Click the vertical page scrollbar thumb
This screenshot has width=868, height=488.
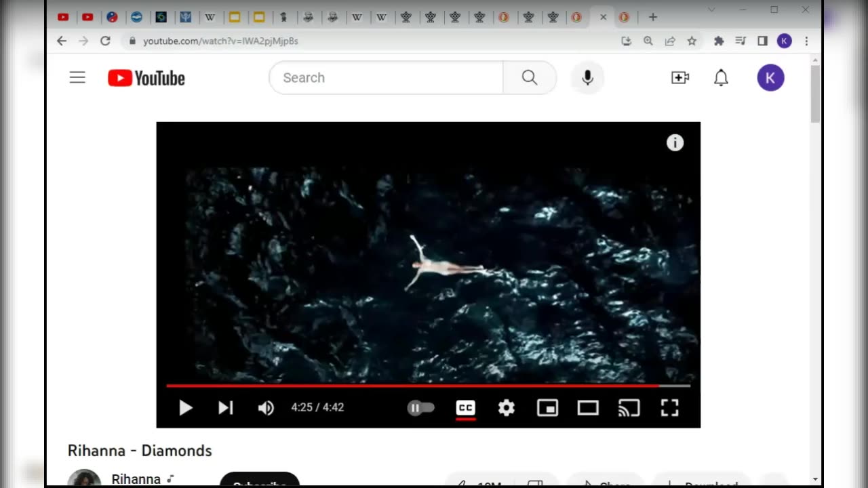point(816,93)
